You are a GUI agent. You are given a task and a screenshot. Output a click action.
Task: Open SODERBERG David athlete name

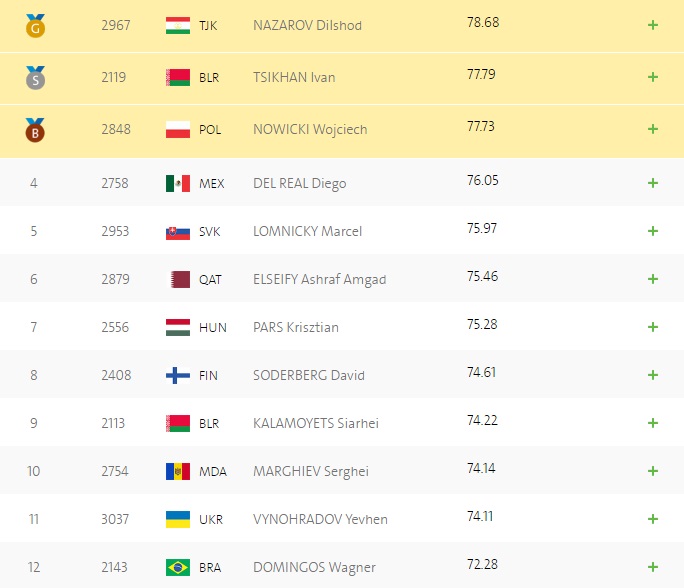point(309,375)
